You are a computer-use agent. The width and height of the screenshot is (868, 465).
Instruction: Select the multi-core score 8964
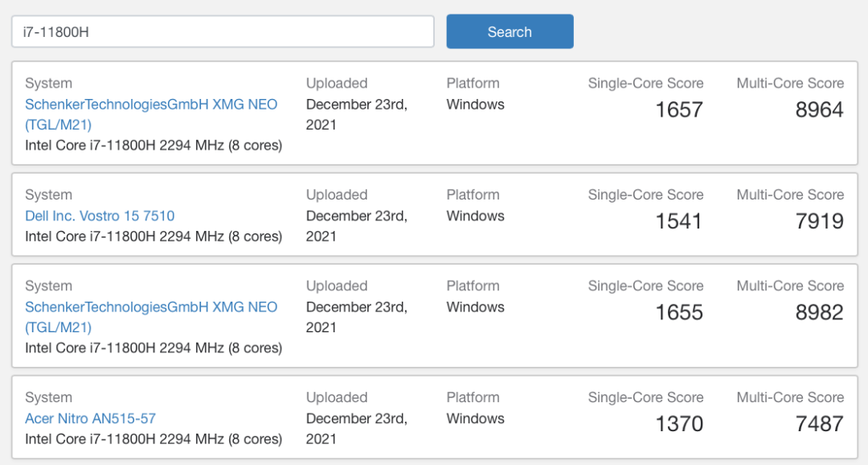819,110
